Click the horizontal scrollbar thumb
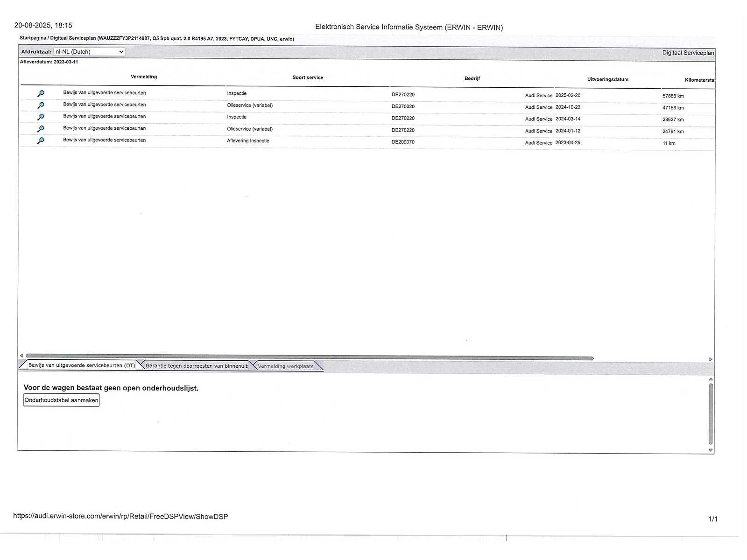 309,358
